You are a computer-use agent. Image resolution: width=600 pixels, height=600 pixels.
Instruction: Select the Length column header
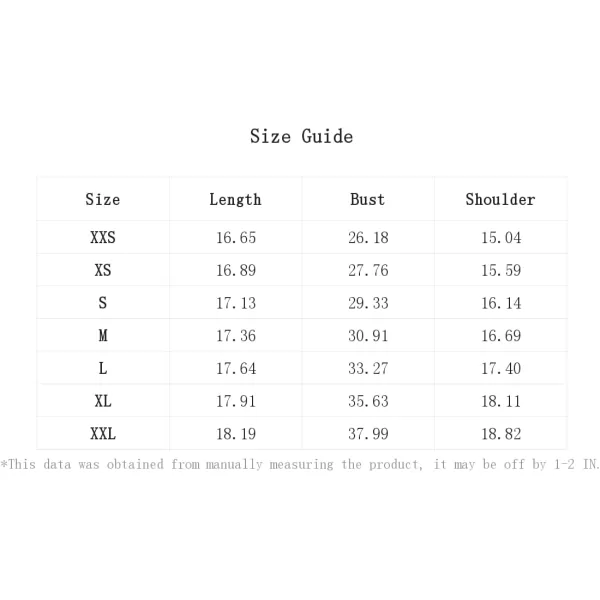click(235, 200)
